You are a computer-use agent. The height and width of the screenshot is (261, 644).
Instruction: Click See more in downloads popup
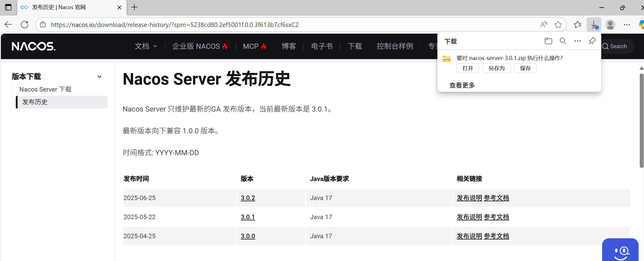462,85
